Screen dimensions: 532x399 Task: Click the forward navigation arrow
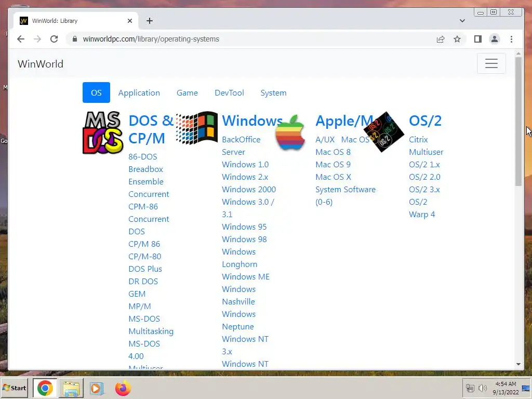click(x=37, y=39)
